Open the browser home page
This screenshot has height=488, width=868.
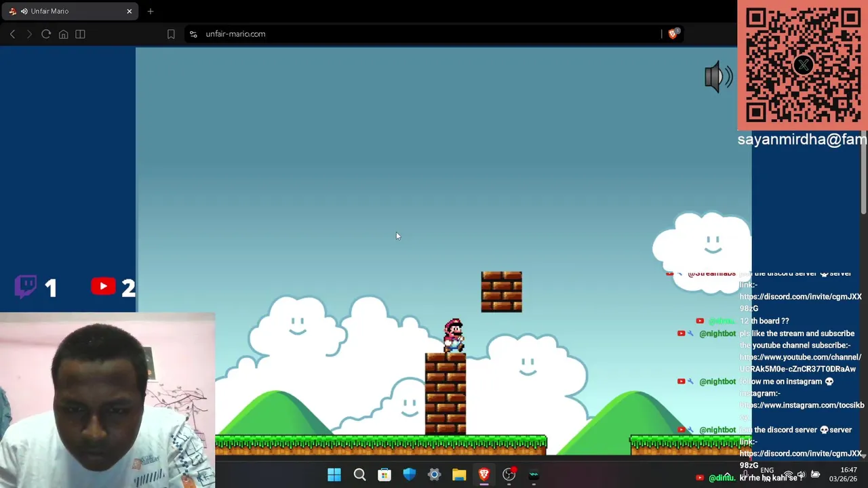coord(63,34)
